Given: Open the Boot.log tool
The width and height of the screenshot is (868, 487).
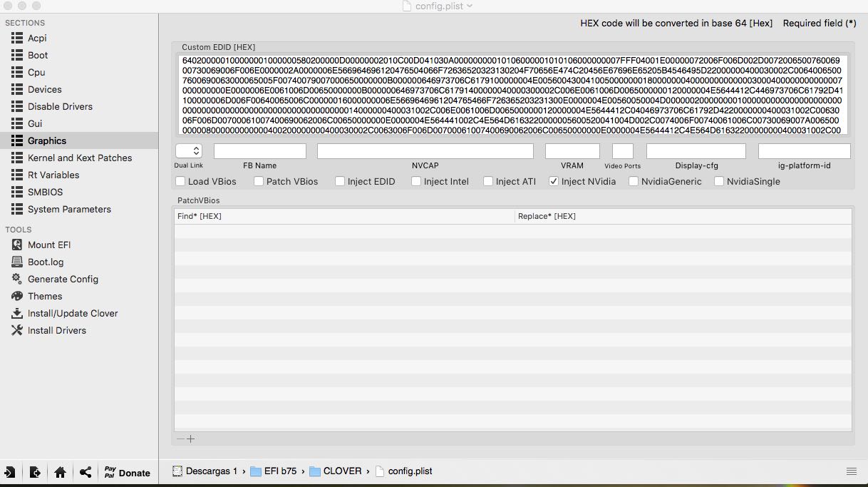Looking at the screenshot, I should [46, 262].
